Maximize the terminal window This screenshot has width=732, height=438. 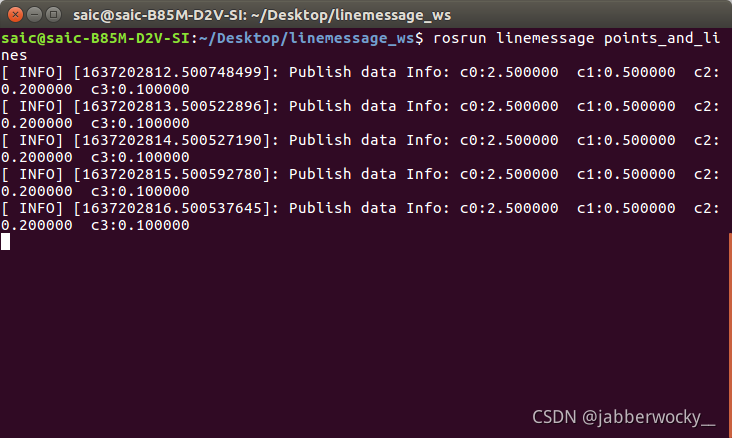tap(54, 15)
